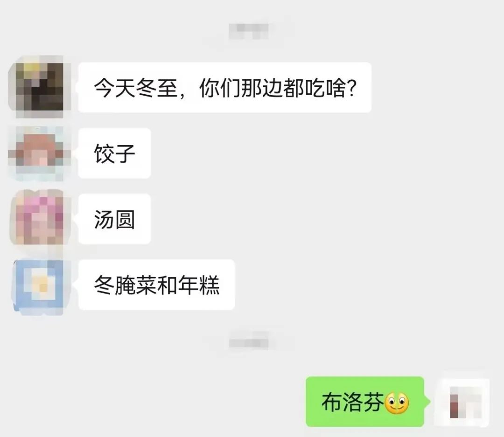Click the question mark ending the first message

click(352, 88)
